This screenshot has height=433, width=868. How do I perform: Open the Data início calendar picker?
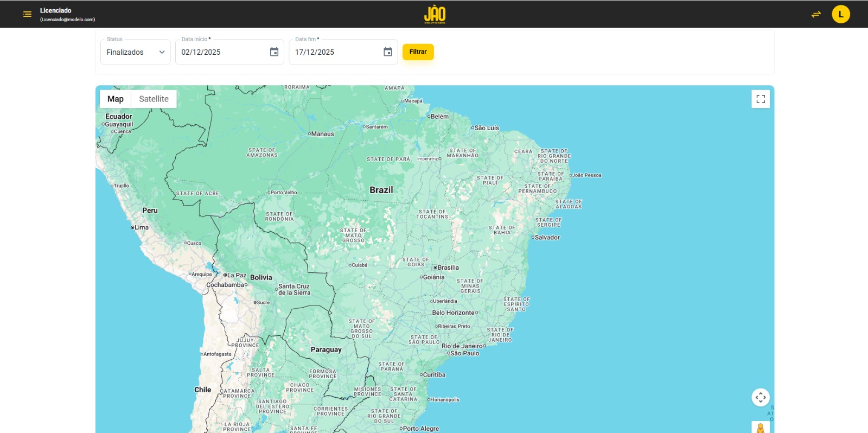click(x=275, y=52)
